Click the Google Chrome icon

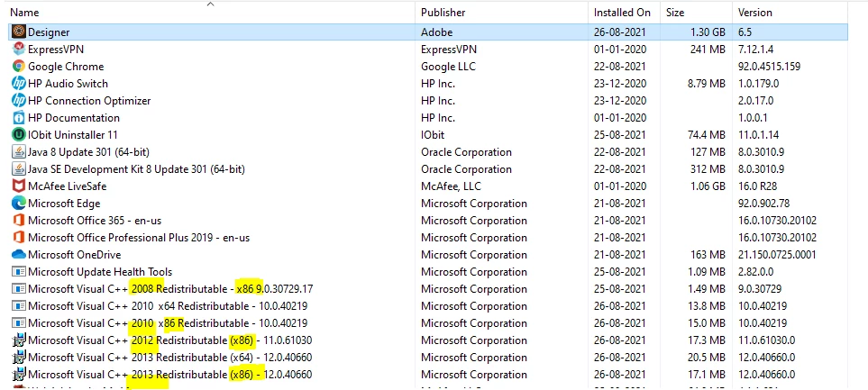(x=19, y=67)
